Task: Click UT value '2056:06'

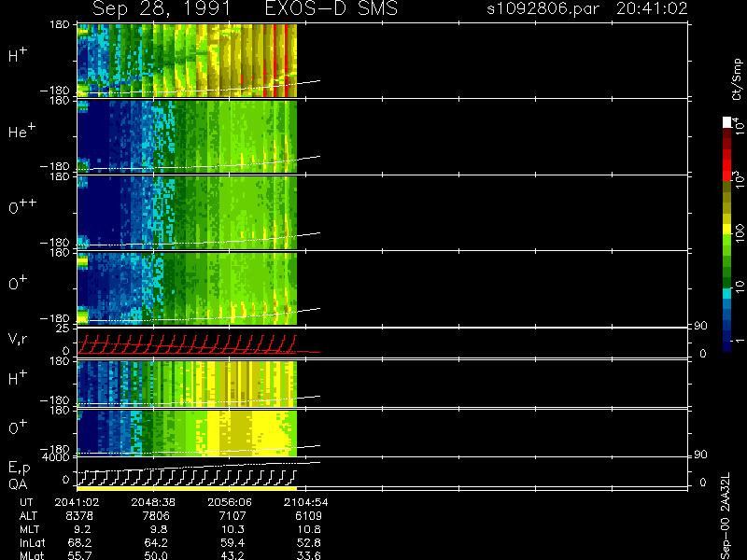Action: coord(230,502)
